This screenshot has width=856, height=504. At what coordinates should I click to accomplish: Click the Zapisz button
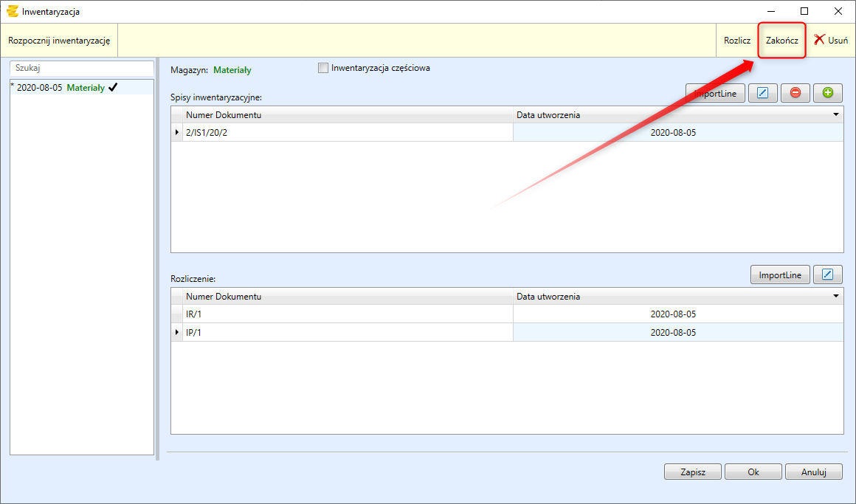(692, 472)
